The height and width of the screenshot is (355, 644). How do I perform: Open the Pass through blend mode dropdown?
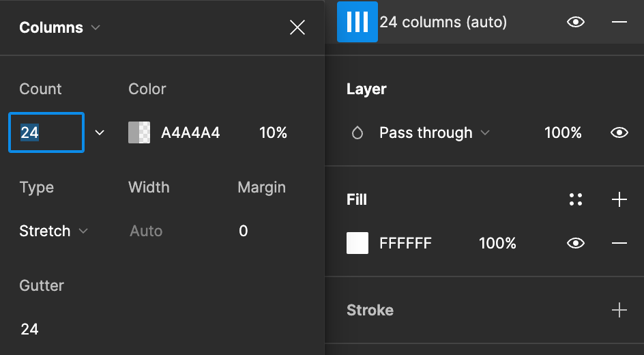(x=434, y=133)
